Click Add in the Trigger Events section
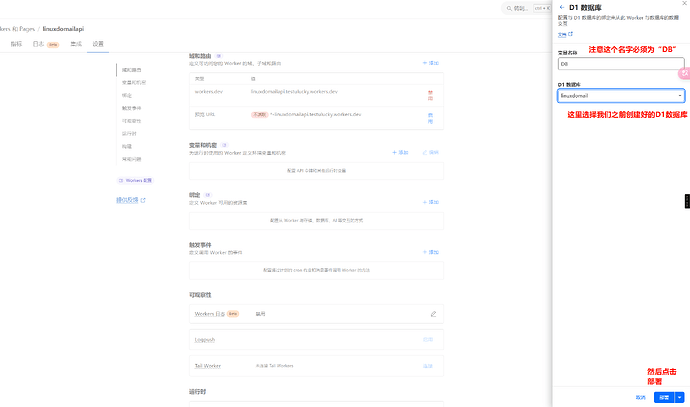Image resolution: width=690 pixels, height=407 pixels. pos(431,253)
